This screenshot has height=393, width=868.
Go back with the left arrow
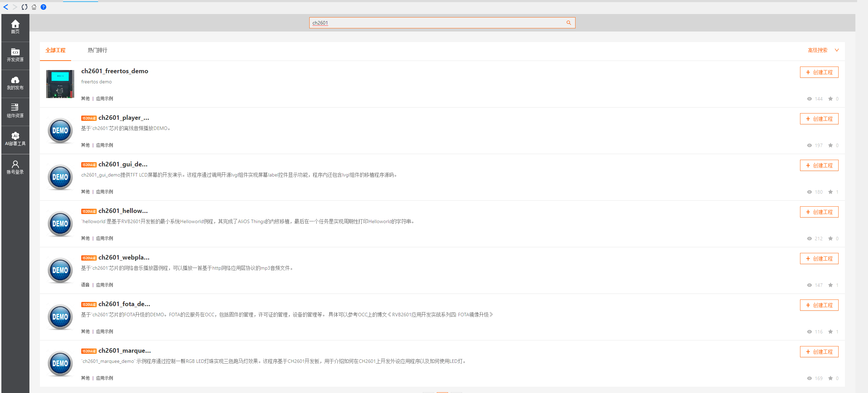[x=6, y=7]
